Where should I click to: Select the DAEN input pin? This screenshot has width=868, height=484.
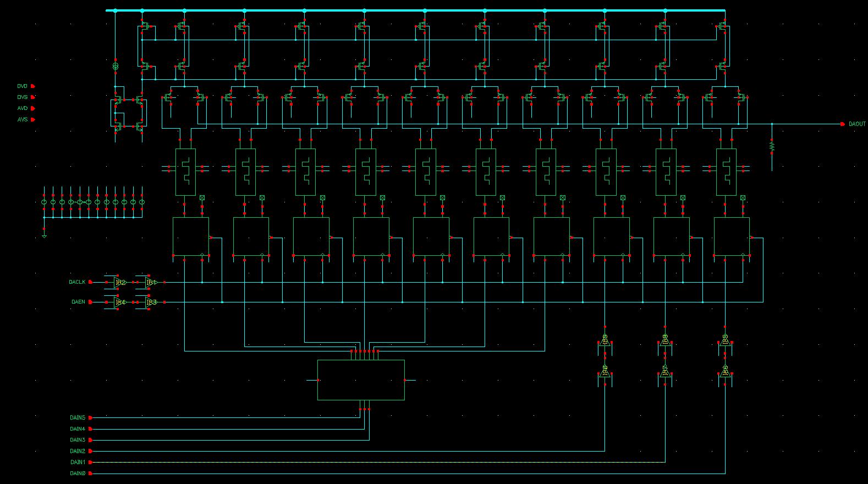[x=91, y=302]
